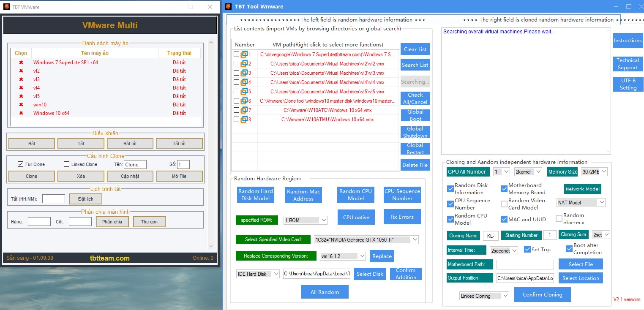The image size is (644, 310).
Task: Click the Technical Support button
Action: (628, 64)
